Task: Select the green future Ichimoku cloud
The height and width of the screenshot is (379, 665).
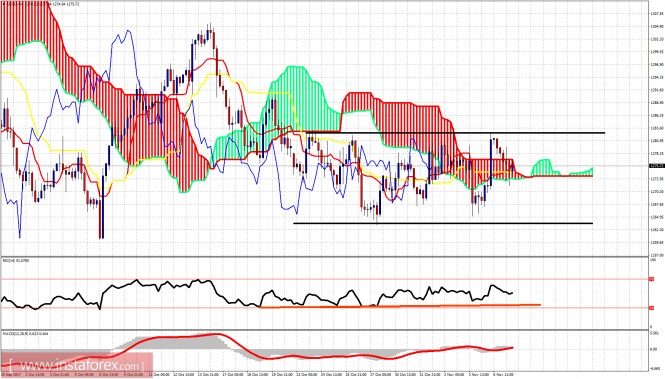Action: (x=542, y=167)
